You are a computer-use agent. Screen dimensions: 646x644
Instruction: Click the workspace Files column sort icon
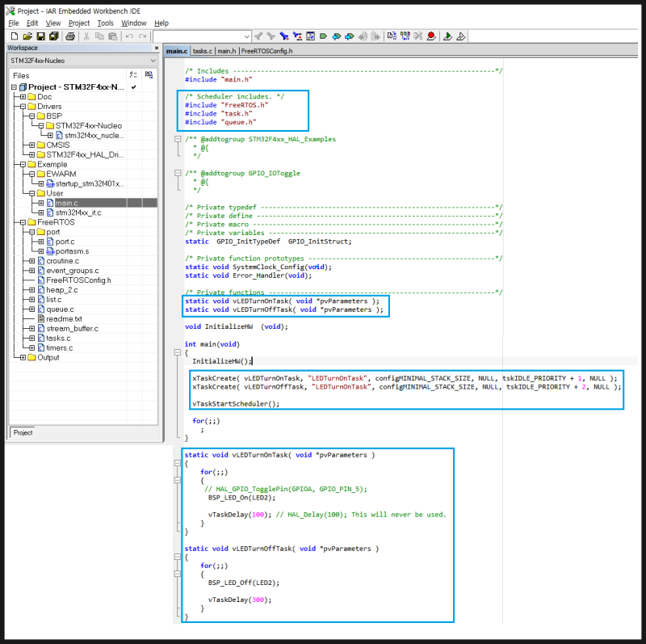coord(133,75)
